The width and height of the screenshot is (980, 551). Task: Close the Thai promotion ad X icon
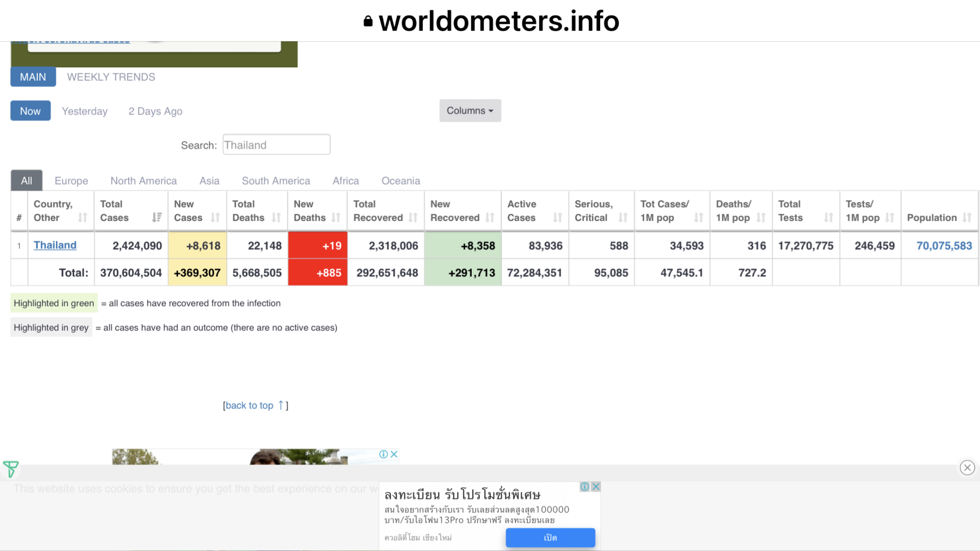[x=596, y=486]
